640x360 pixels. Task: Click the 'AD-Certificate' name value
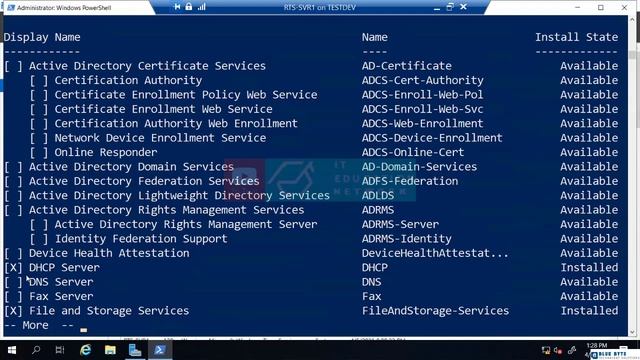[x=407, y=66]
